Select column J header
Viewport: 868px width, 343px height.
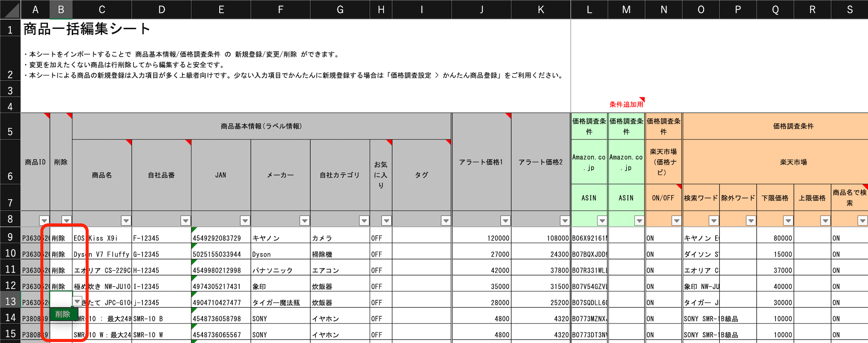[x=481, y=10]
